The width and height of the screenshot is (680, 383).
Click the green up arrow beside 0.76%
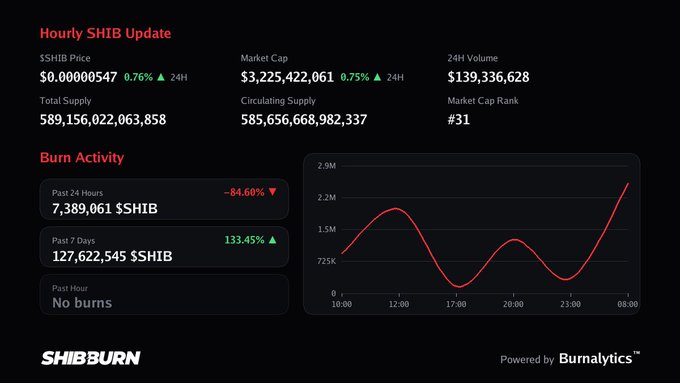(x=161, y=77)
